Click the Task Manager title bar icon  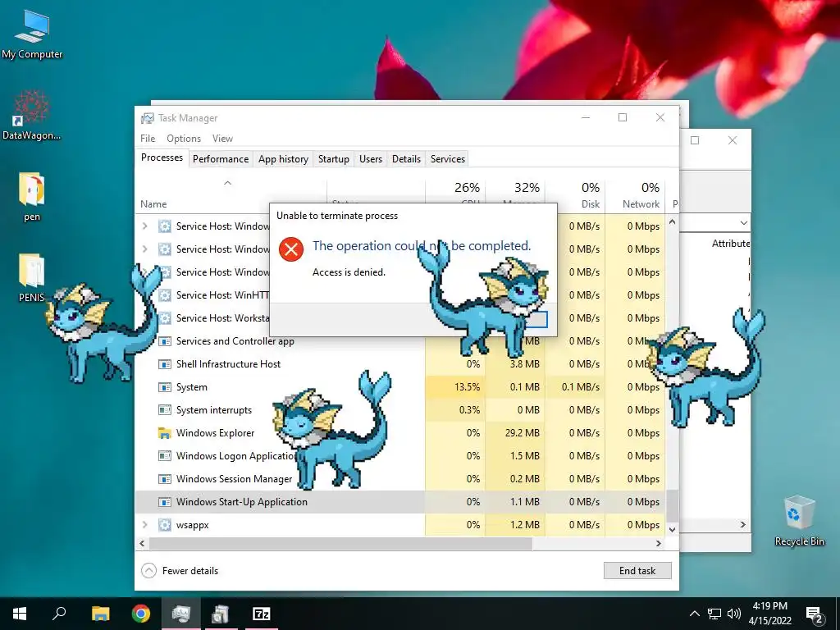[148, 118]
